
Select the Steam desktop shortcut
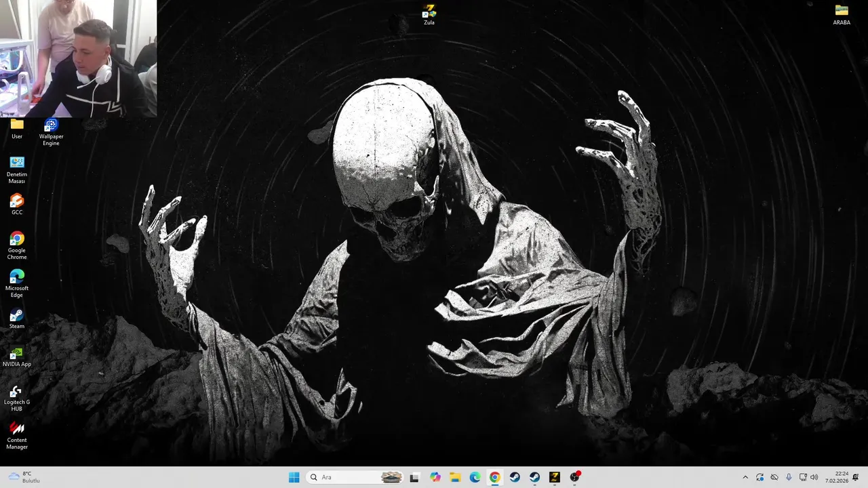(x=17, y=319)
